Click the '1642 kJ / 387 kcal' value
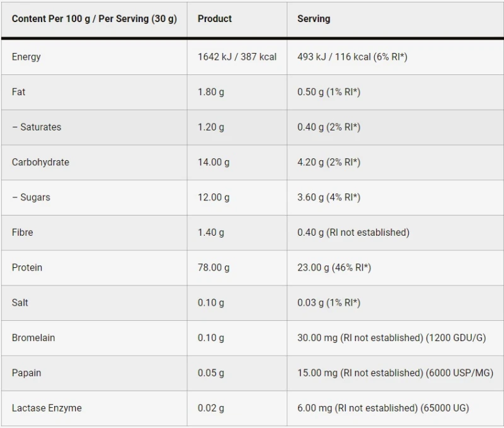The image size is (504, 428). [x=237, y=57]
